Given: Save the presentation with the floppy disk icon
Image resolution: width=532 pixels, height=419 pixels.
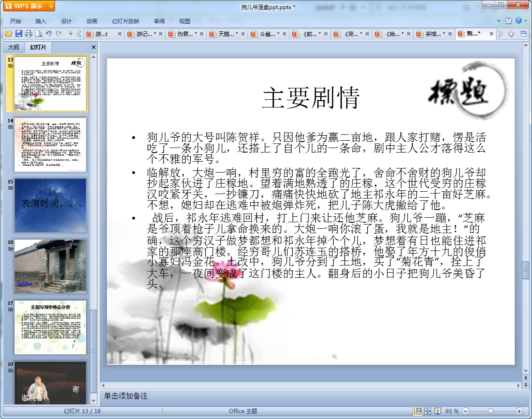Looking at the screenshot, I should (x=19, y=34).
